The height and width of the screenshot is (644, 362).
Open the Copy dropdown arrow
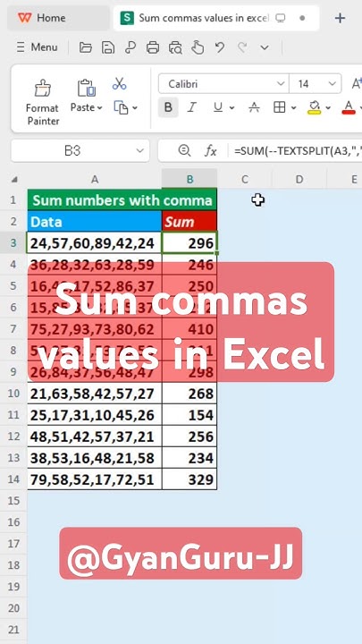(135, 108)
